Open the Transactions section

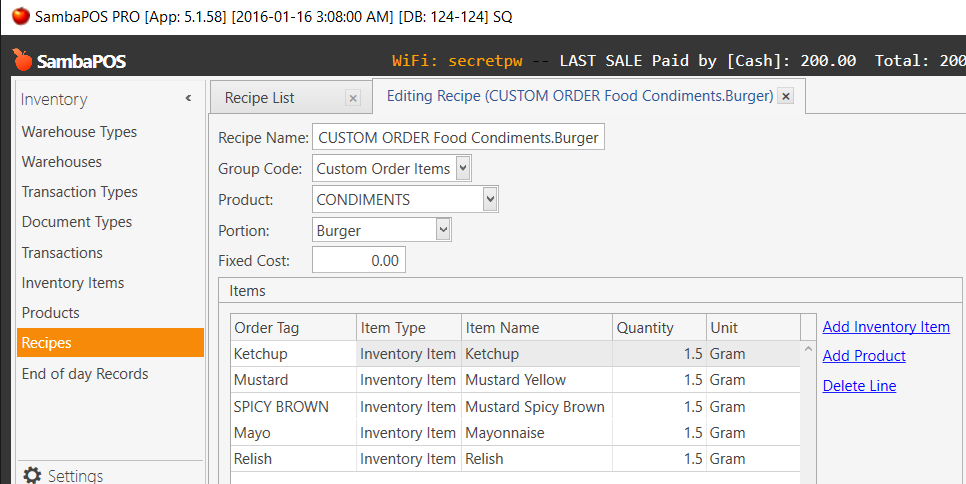62,252
